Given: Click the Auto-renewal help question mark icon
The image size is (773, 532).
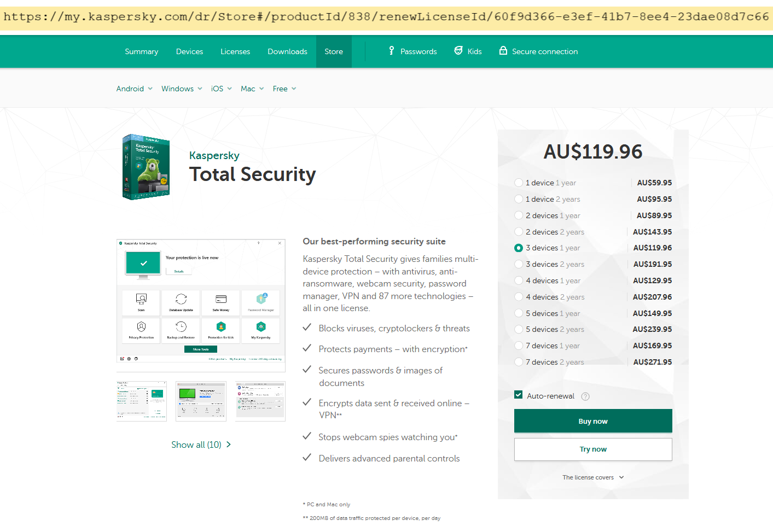Looking at the screenshot, I should pyautogui.click(x=585, y=396).
